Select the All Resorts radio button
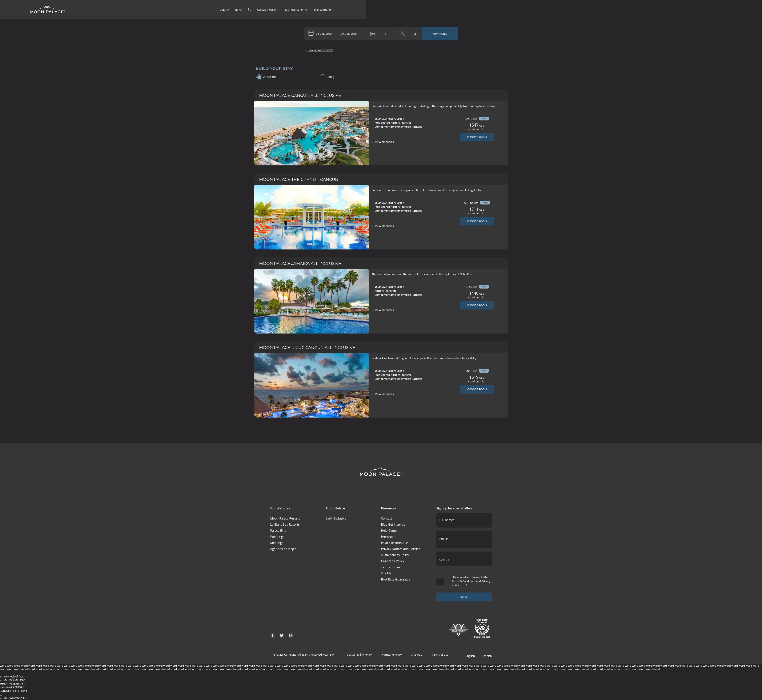Screen dimensions: 762x700 point(259,77)
